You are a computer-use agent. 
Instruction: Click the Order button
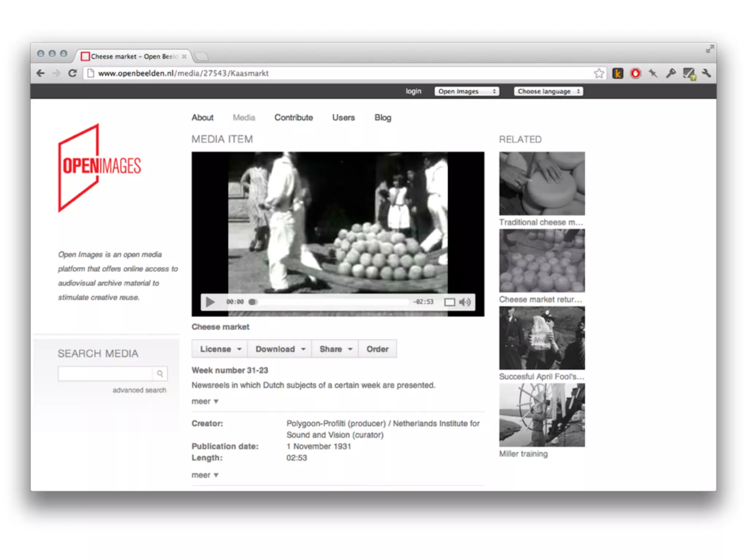(378, 349)
